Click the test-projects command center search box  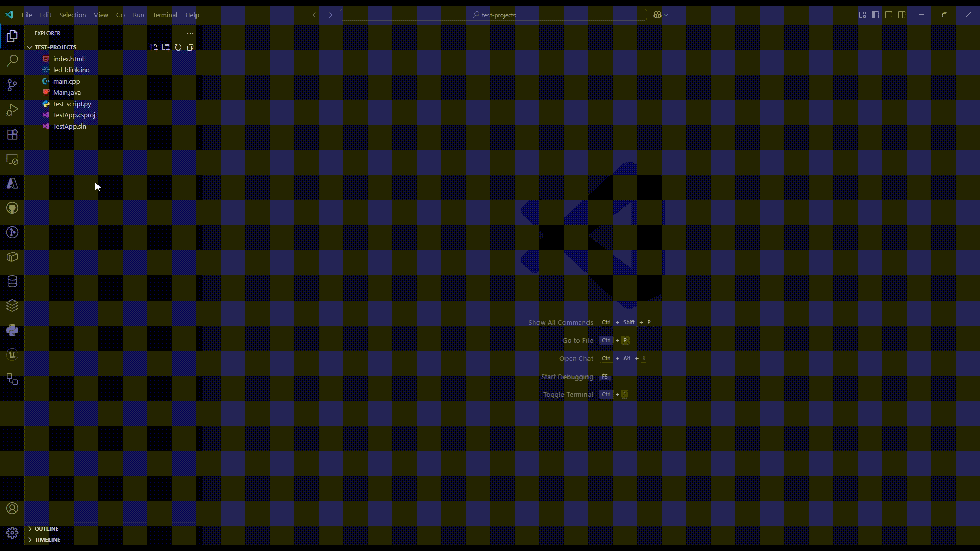[493, 15]
